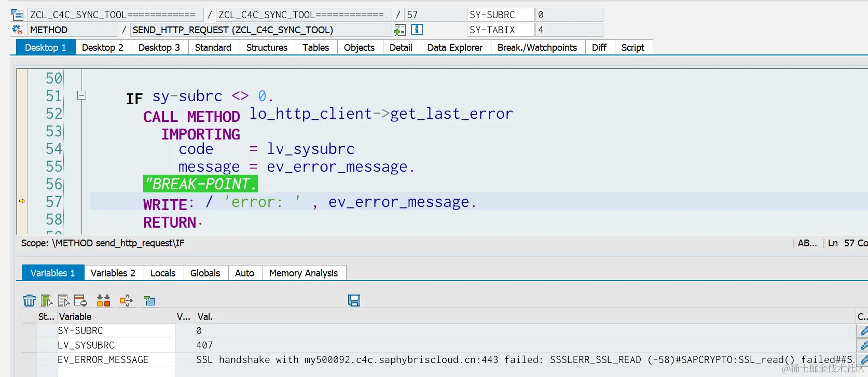This screenshot has height=377, width=868.
Task: Click the orange boxes with down arrows icon
Action: pos(103,300)
